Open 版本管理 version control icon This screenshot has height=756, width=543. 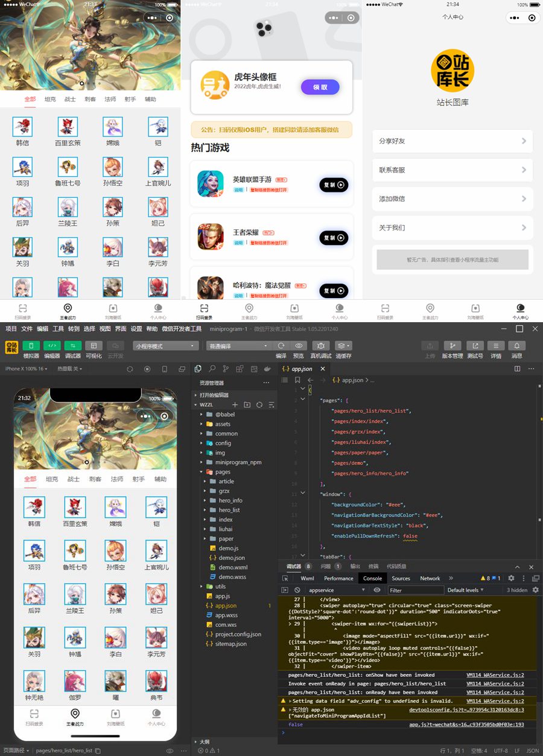(452, 346)
